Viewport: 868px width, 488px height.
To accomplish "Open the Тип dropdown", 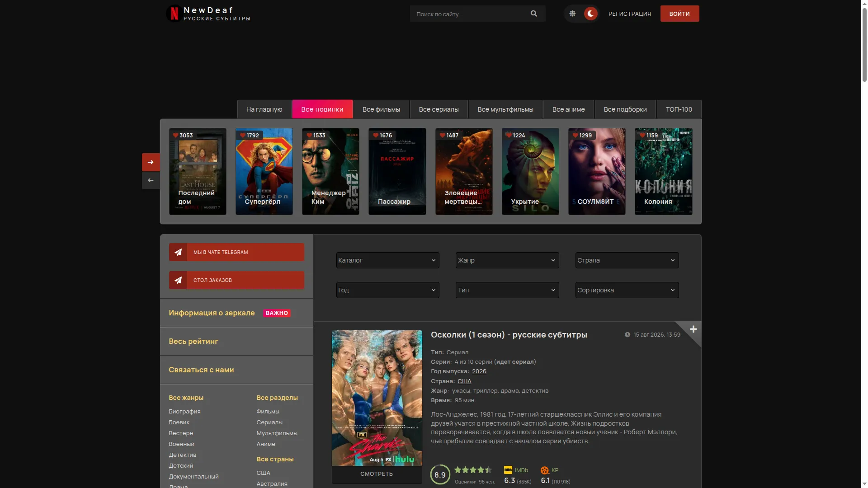I will pyautogui.click(x=507, y=290).
